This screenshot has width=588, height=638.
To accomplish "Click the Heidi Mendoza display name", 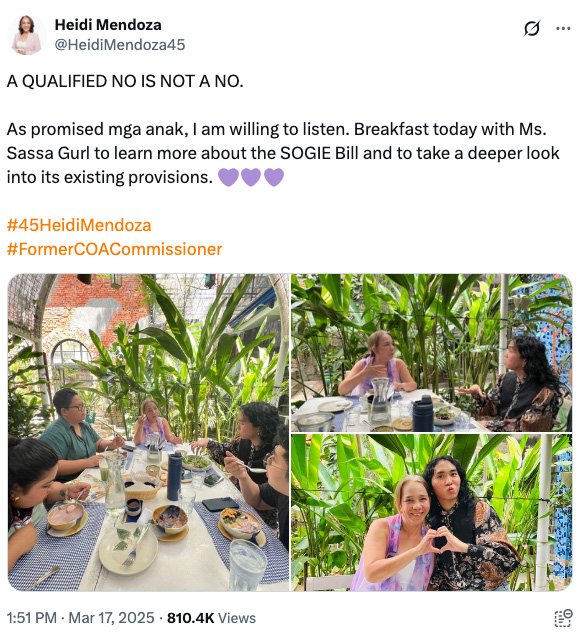I will (108, 25).
